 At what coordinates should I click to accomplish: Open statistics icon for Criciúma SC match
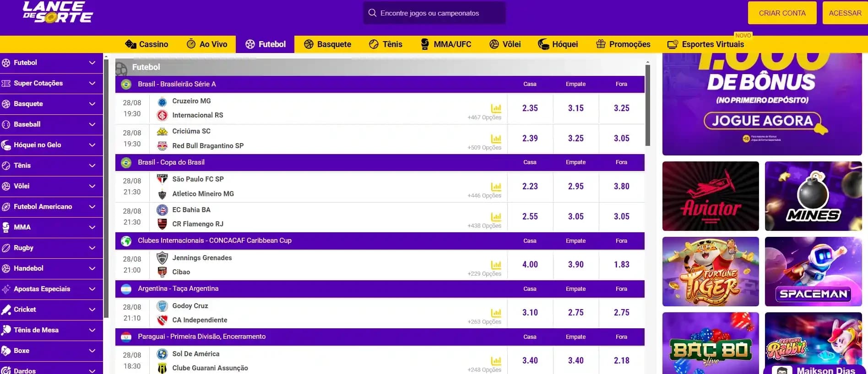[x=496, y=139]
